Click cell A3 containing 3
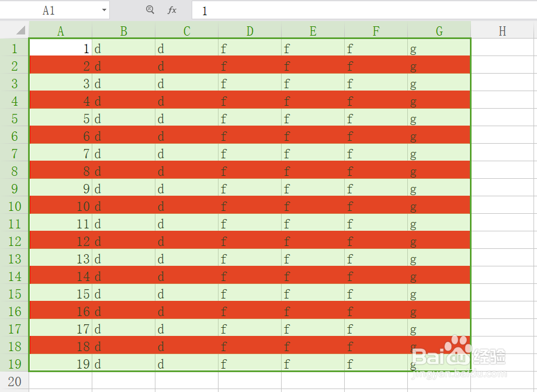 point(61,82)
